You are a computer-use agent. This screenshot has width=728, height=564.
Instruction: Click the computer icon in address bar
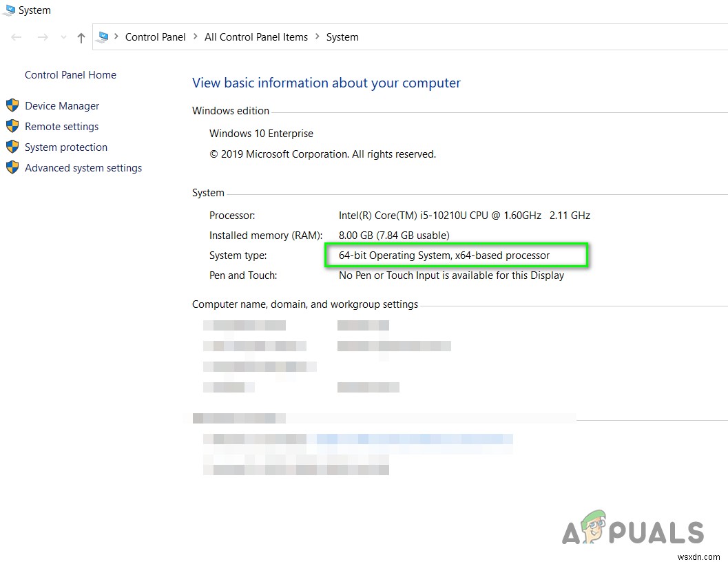103,36
